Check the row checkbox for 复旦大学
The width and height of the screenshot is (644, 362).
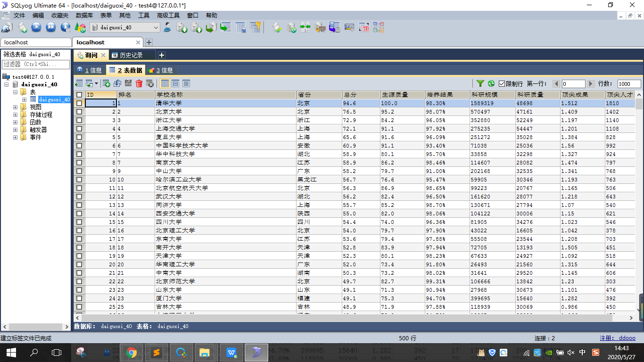tap(79, 137)
